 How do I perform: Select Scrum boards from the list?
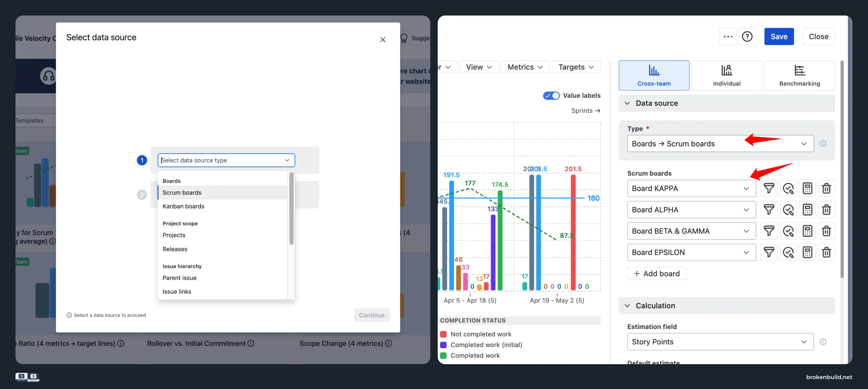click(x=223, y=192)
